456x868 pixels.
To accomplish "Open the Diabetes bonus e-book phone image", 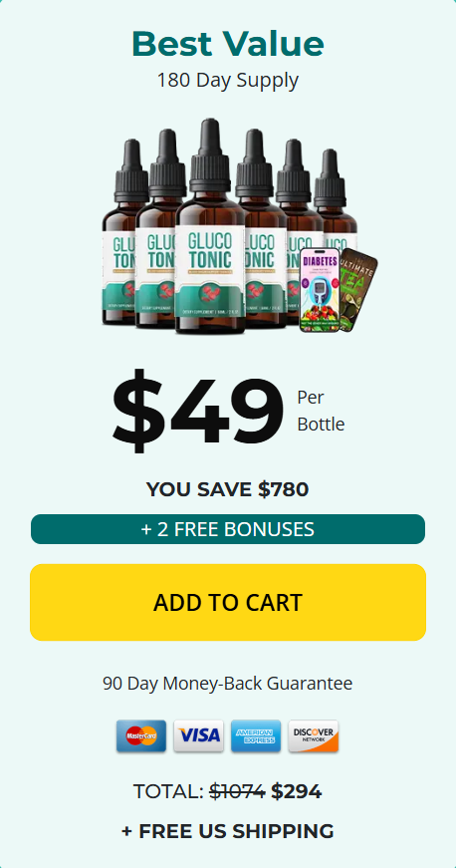I will pos(320,290).
